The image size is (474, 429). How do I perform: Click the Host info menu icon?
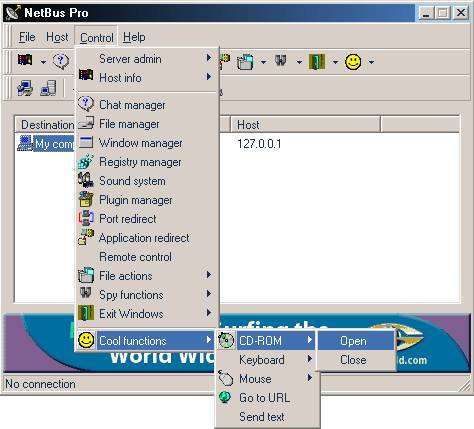[86, 75]
